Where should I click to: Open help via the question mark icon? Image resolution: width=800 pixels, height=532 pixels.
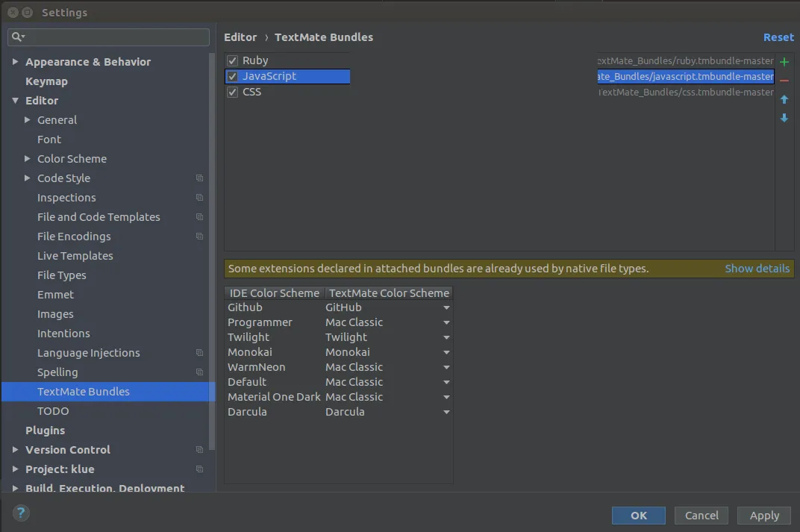(x=21, y=513)
